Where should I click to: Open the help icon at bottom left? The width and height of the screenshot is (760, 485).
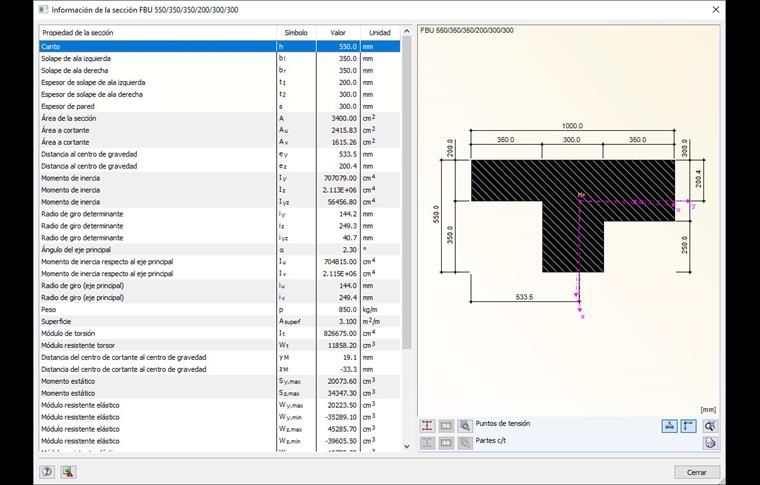pos(47,472)
